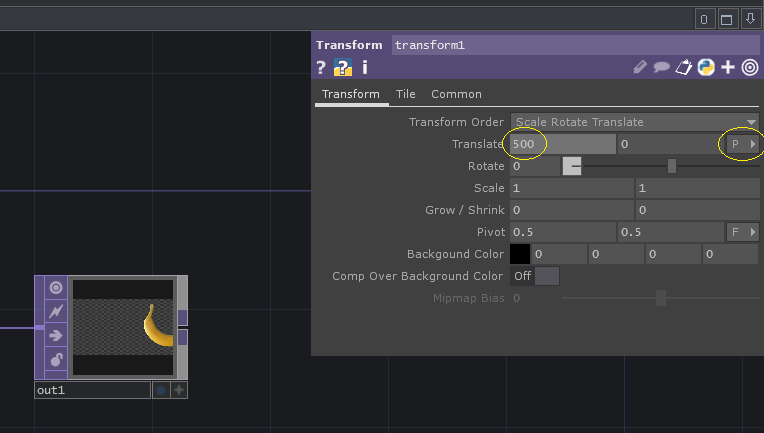Viewport: 764px width, 433px height.
Task: Open the Transform Order dropdown
Action: (635, 122)
